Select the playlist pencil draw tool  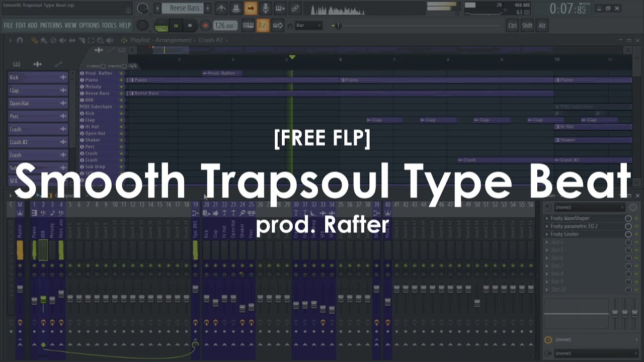pos(34,40)
